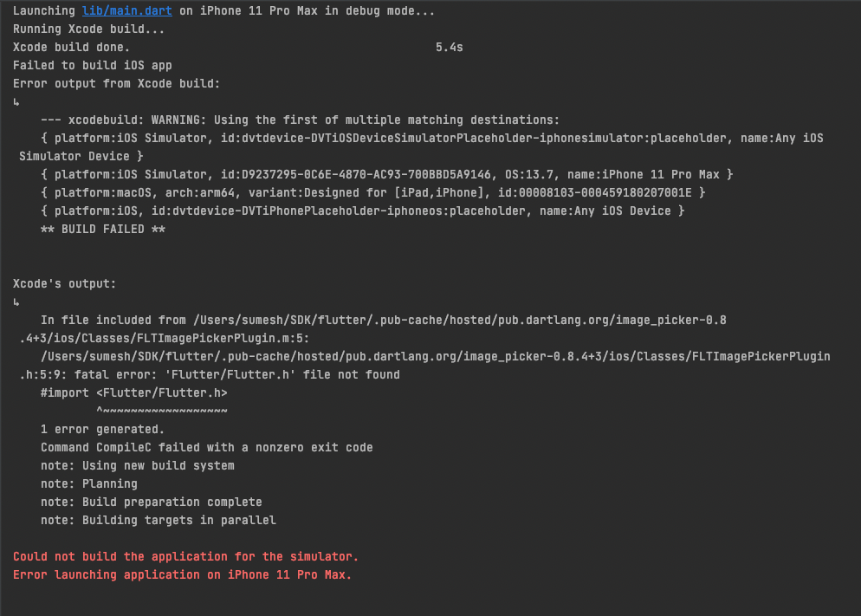861x616 pixels.
Task: Click 'note: Build preparation complete'
Action: [151, 502]
